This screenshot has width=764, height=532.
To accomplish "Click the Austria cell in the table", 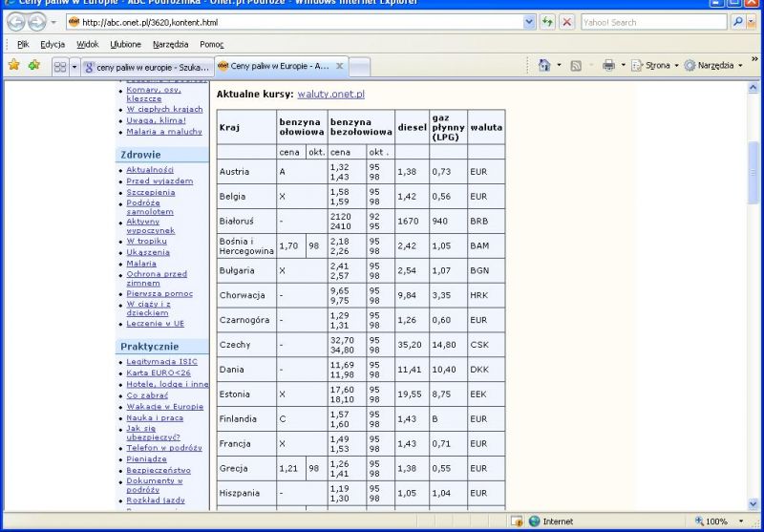I will (246, 172).
